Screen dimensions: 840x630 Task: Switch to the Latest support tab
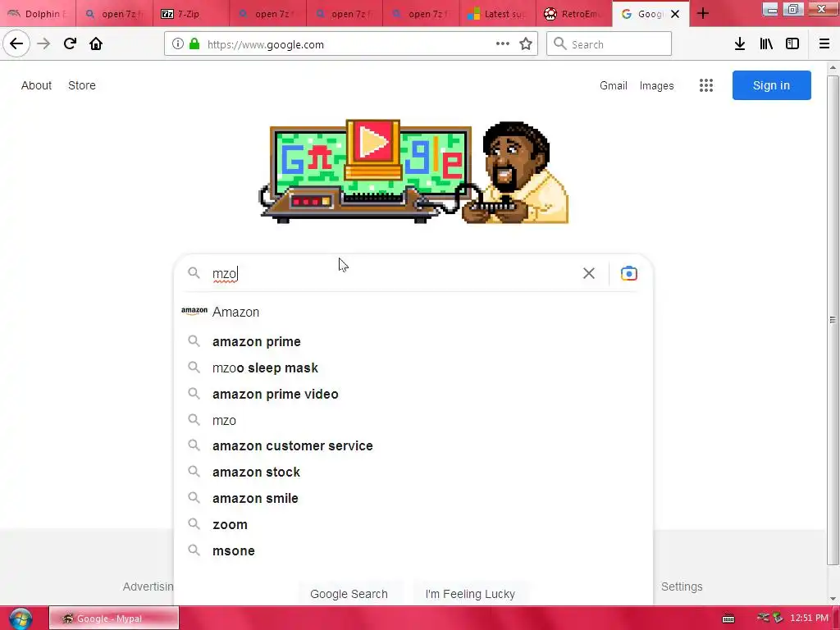point(498,13)
